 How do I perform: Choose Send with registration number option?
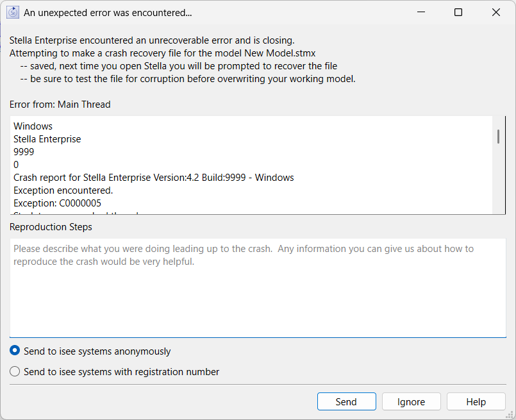(15, 371)
